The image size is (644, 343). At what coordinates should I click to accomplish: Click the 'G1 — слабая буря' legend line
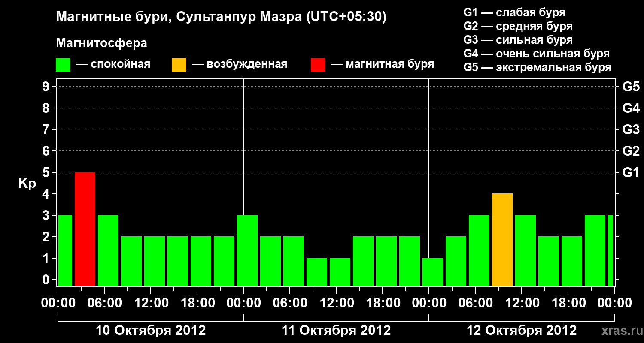(x=514, y=12)
